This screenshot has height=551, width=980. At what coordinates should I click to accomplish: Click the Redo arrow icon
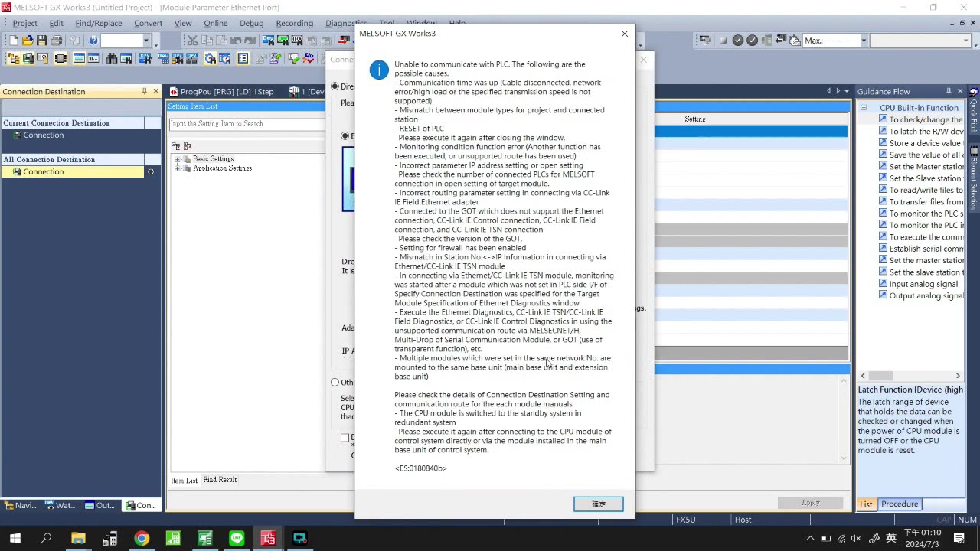(250, 41)
